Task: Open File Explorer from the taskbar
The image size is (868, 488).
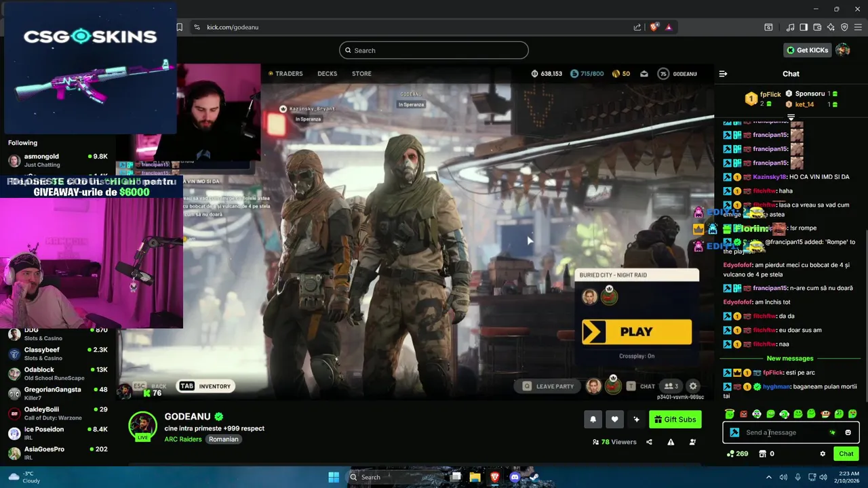Action: [475, 477]
